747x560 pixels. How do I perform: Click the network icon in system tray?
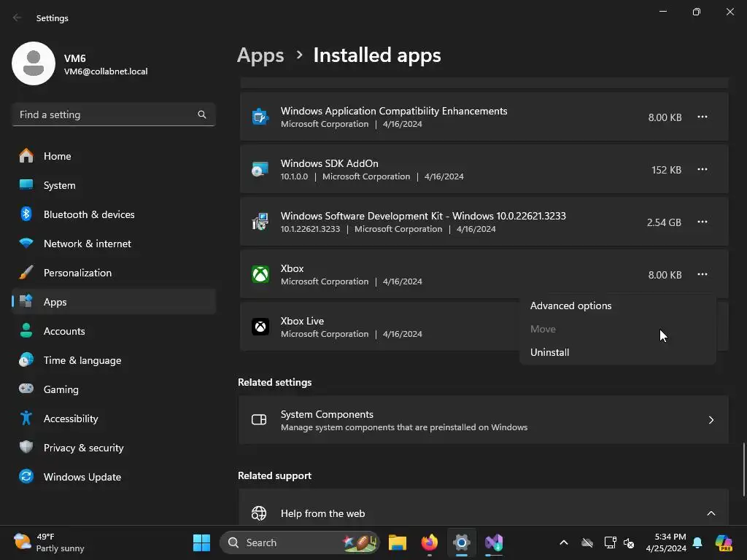[x=610, y=542]
